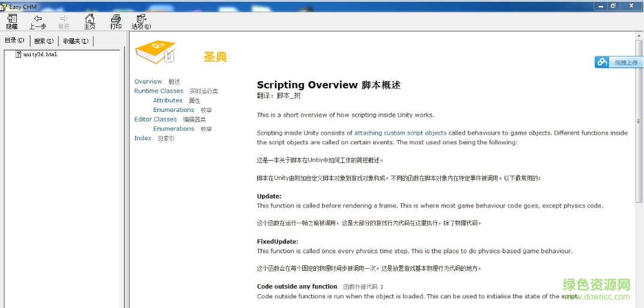Click the 总索引 label next to Index

point(166,138)
